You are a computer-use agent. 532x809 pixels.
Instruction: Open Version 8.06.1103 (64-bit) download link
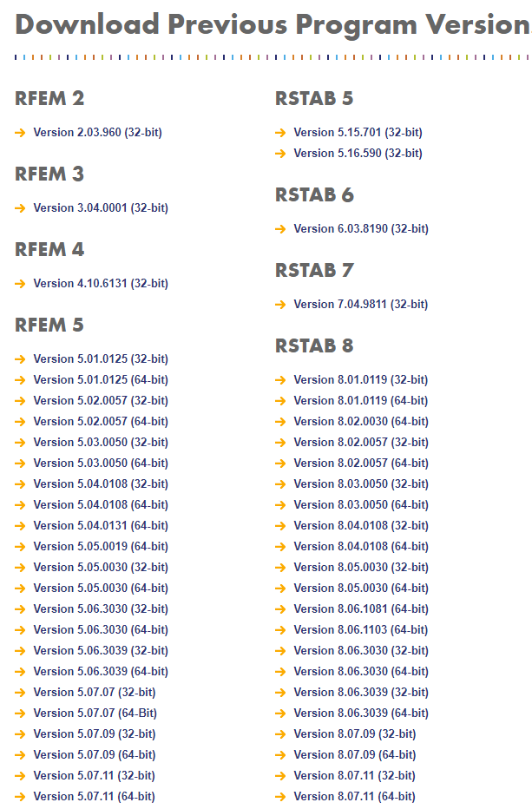pos(361,629)
